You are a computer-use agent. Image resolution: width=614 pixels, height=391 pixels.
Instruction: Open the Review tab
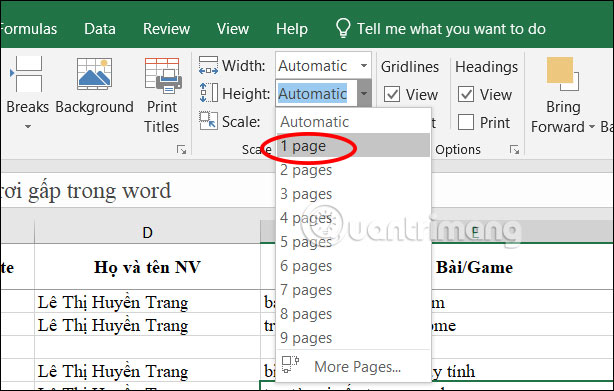(x=166, y=29)
